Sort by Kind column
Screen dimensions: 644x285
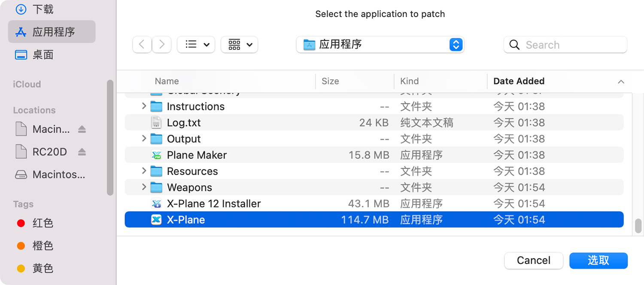[x=409, y=81]
